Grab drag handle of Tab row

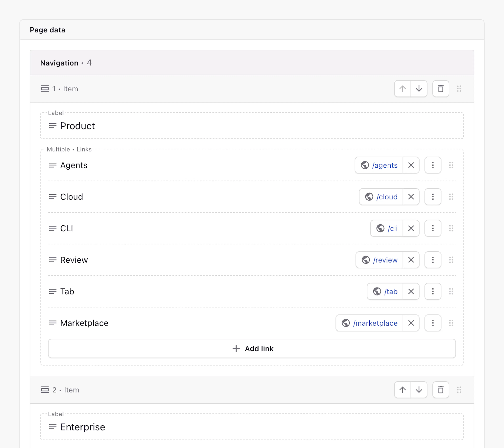[451, 291]
